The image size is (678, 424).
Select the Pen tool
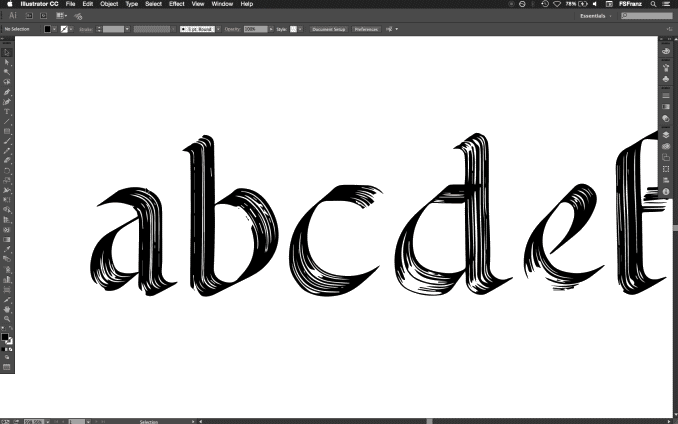pos(6,92)
